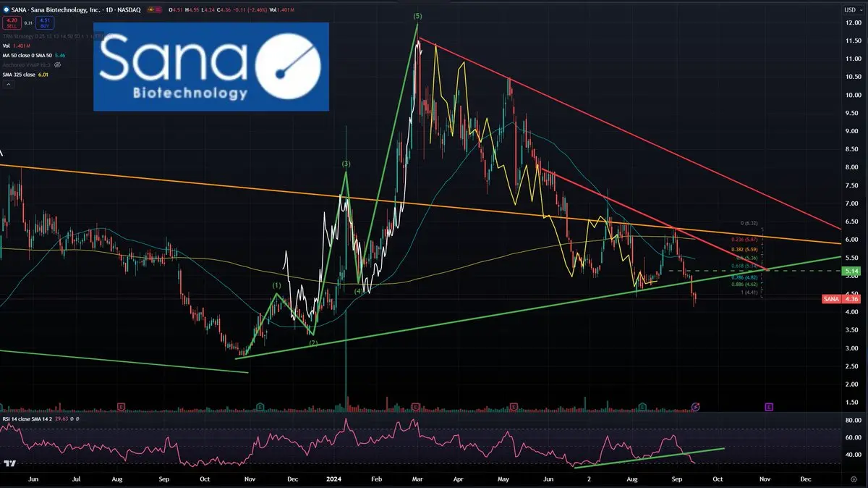The height and width of the screenshot is (488, 868).
Task: Click the wave (1) label on chart
Action: (277, 286)
